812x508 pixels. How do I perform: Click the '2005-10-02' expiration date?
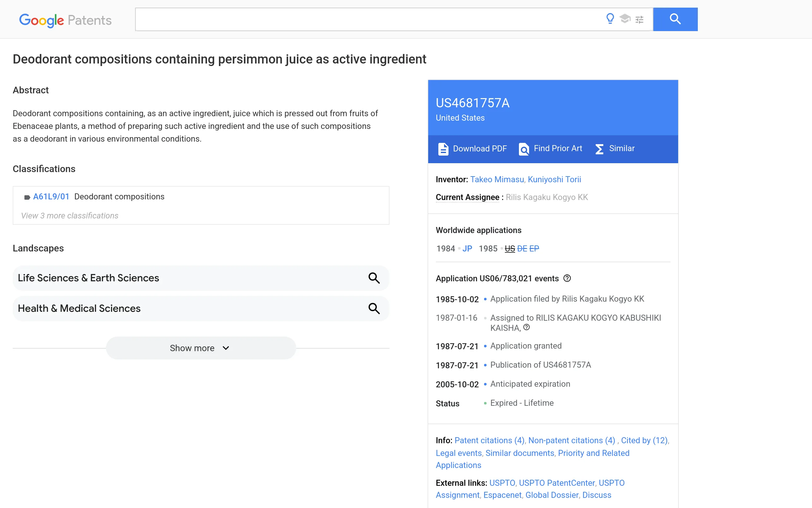(457, 384)
